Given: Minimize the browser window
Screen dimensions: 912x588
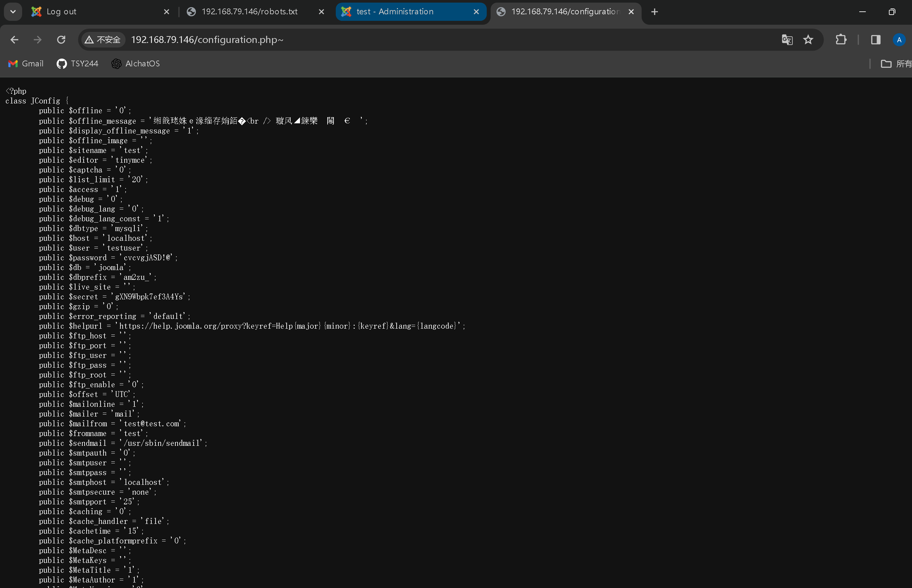Looking at the screenshot, I should (862, 12).
